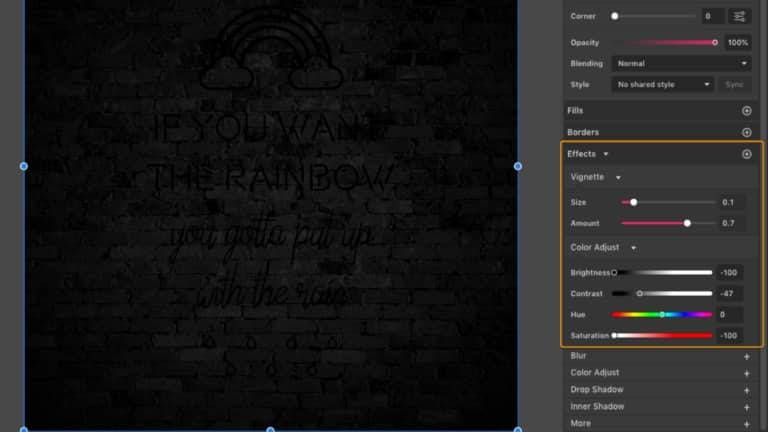Open the shared style dropdown
768x432 pixels.
pyautogui.click(x=664, y=85)
